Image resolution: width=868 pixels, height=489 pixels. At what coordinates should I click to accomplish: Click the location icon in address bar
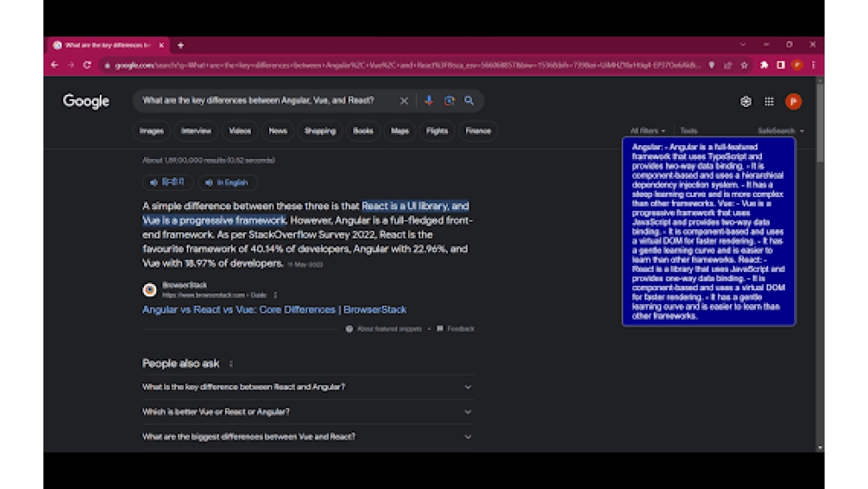point(712,65)
